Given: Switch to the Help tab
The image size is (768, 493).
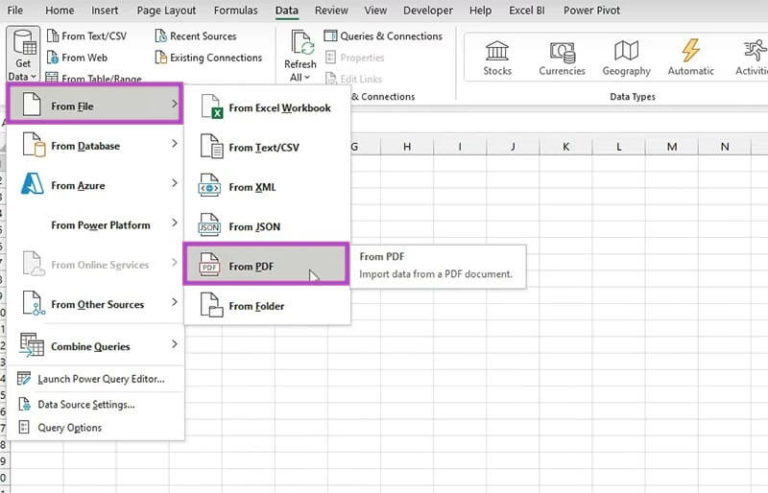Looking at the screenshot, I should tap(480, 10).
